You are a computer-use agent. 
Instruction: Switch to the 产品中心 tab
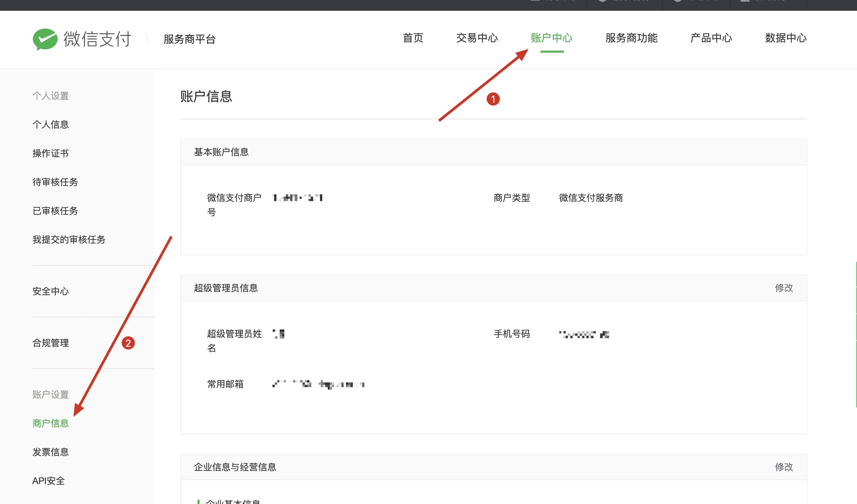click(711, 38)
